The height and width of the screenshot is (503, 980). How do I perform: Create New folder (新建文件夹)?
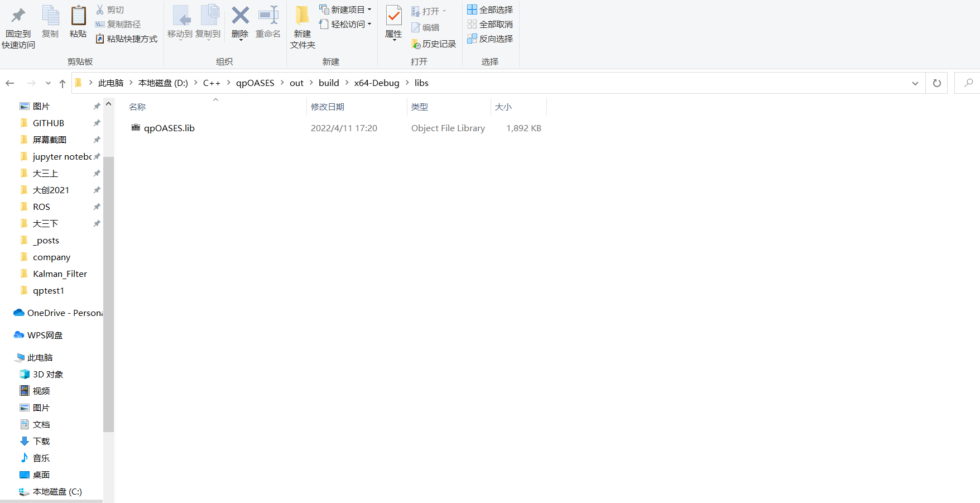[x=302, y=27]
